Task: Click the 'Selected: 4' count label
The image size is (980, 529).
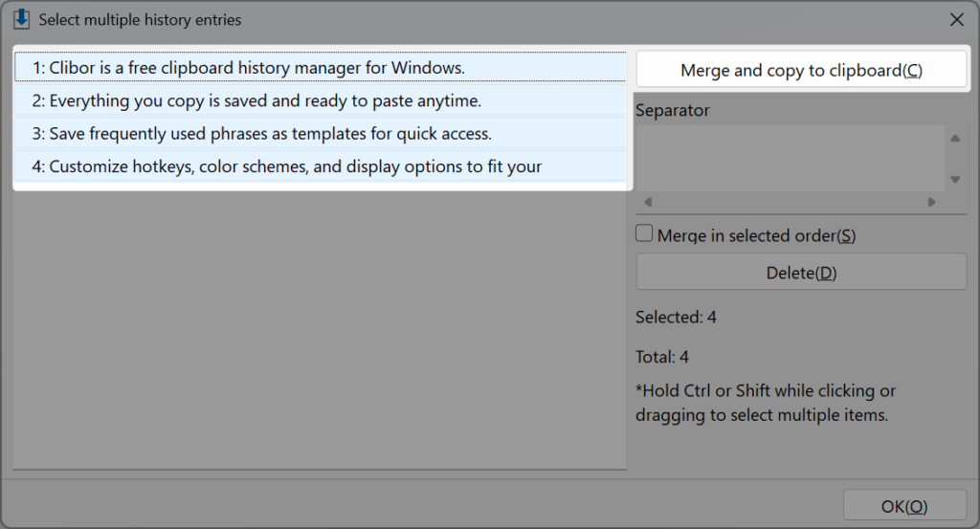Action: (676, 318)
